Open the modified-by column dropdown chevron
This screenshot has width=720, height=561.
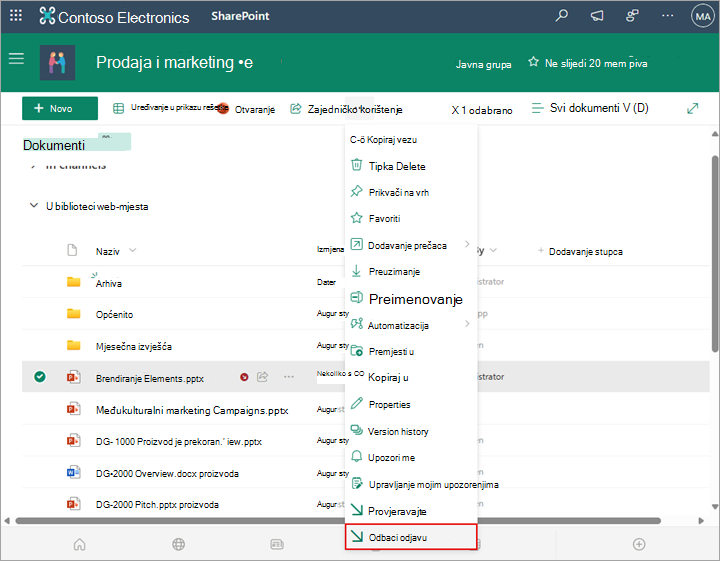pyautogui.click(x=493, y=251)
